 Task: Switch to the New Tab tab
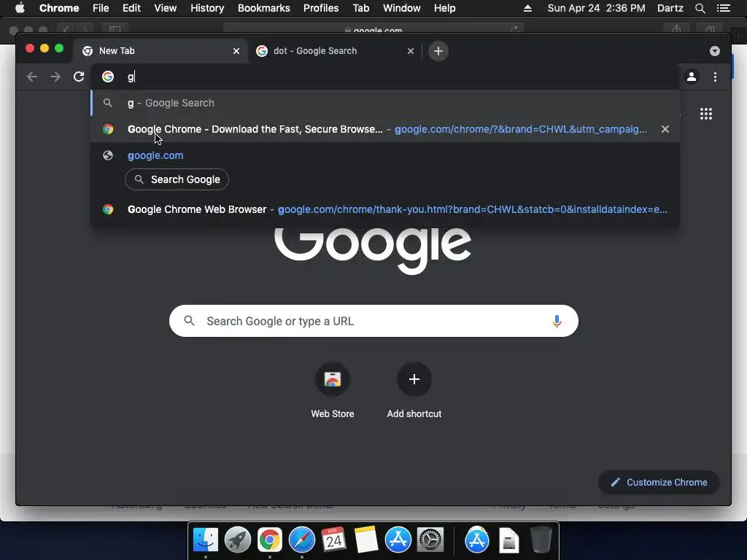(160, 51)
